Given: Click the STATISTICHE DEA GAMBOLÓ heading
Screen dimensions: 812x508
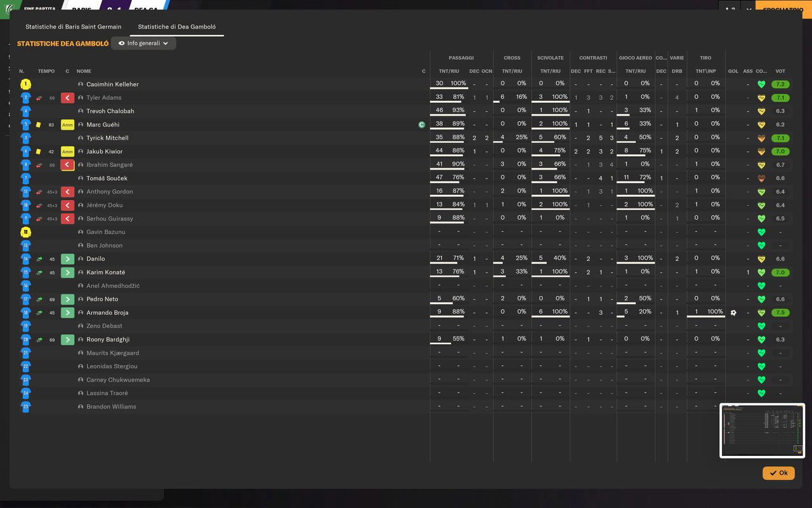Looking at the screenshot, I should click(63, 44).
